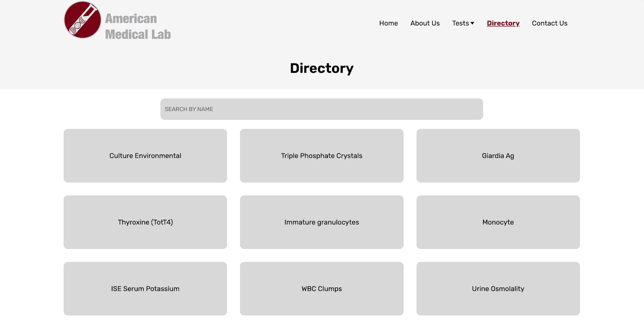Select the Monocyte directory entry
This screenshot has height=323, width=644.
498,222
